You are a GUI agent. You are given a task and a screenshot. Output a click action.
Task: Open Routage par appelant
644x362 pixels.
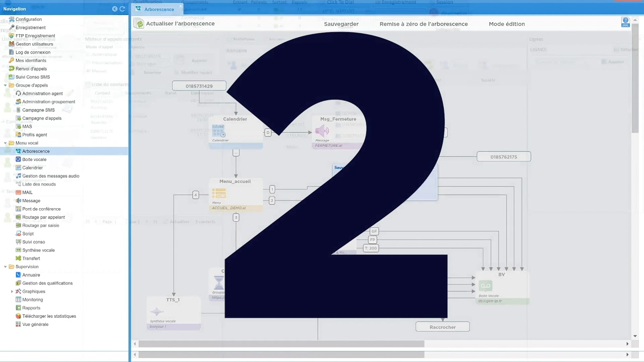coord(44,217)
